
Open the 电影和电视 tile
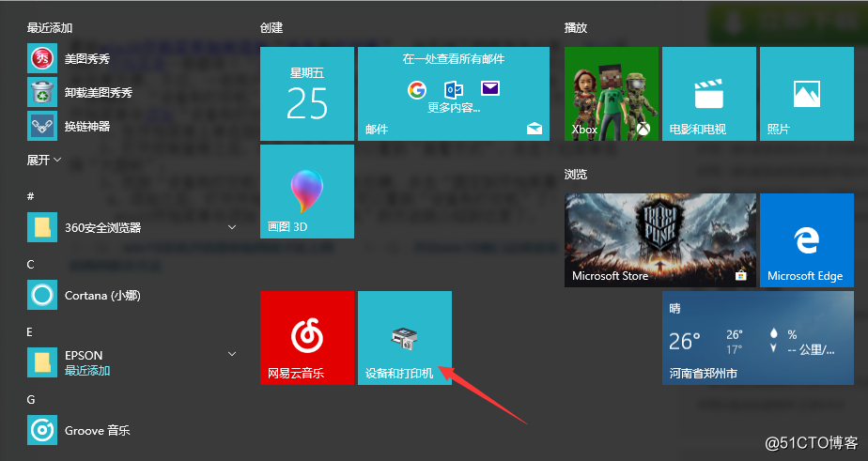point(709,94)
